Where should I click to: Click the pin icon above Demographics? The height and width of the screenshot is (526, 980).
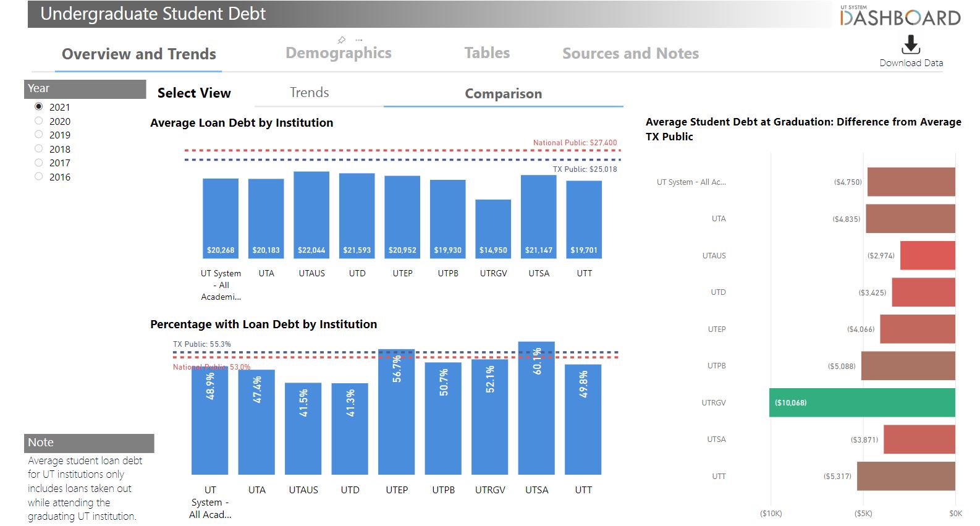tap(342, 40)
